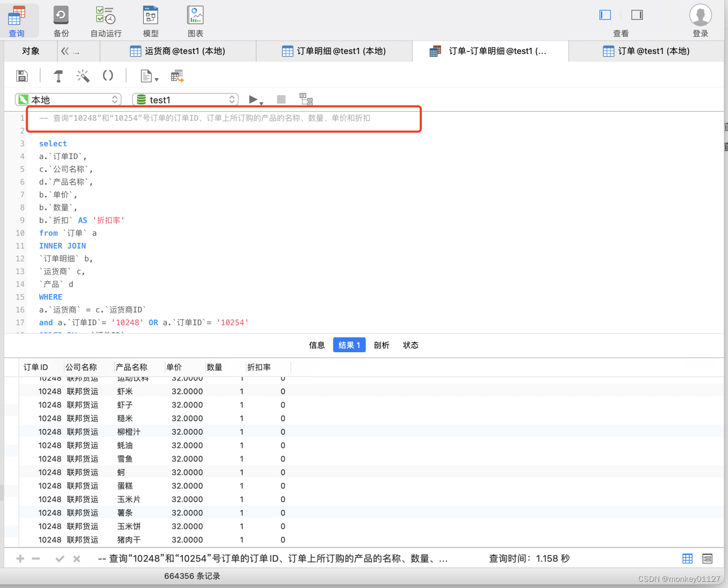Add a record with the plus icon

(x=20, y=558)
